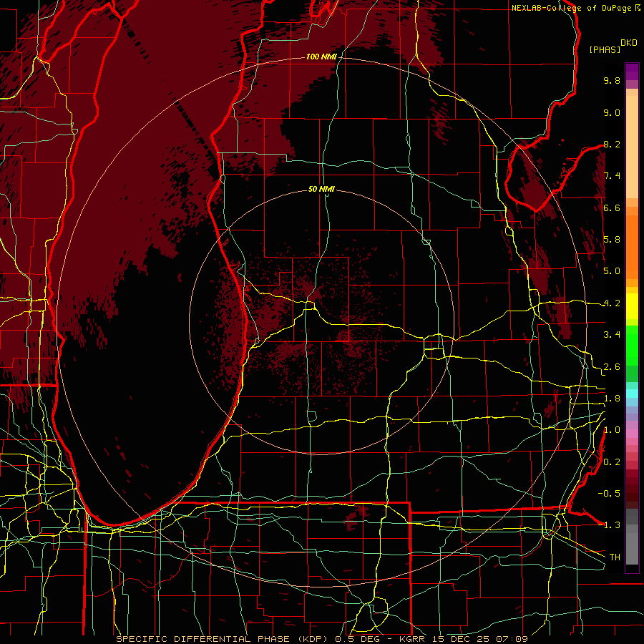Screen dimensions: 644x644
Task: Click the -0.5 value on the legend
Action: point(609,494)
